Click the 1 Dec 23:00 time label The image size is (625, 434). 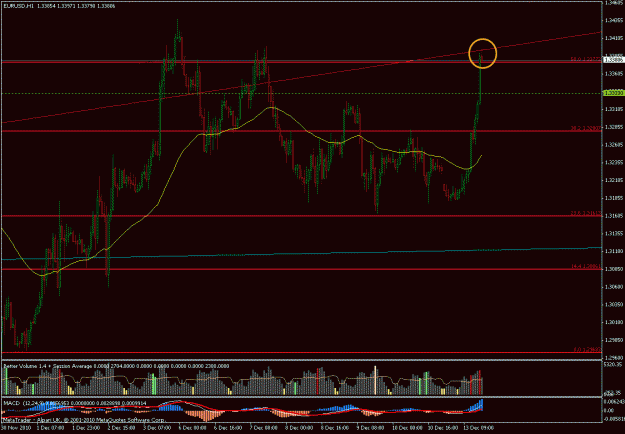(x=86, y=427)
